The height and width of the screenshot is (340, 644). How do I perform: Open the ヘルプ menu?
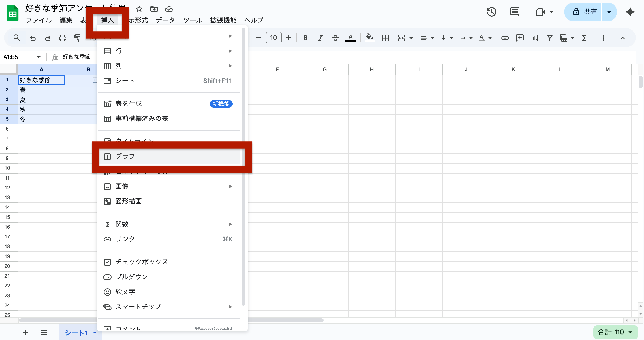click(253, 20)
